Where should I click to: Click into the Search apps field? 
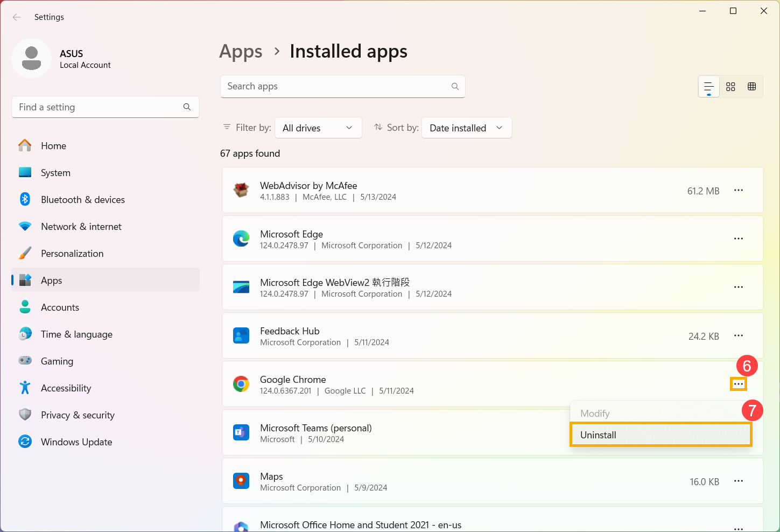click(x=342, y=86)
